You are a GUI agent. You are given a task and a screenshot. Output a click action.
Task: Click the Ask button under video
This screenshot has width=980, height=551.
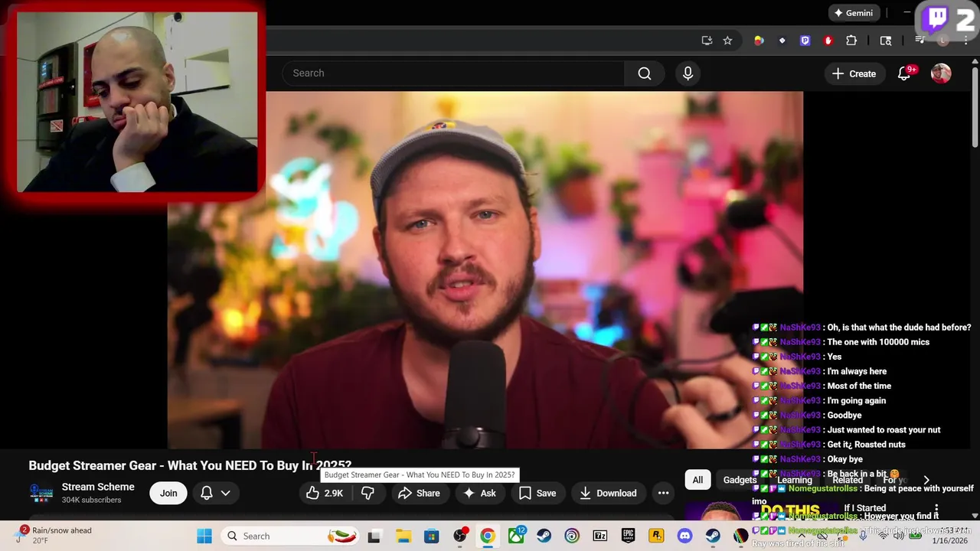[479, 494]
